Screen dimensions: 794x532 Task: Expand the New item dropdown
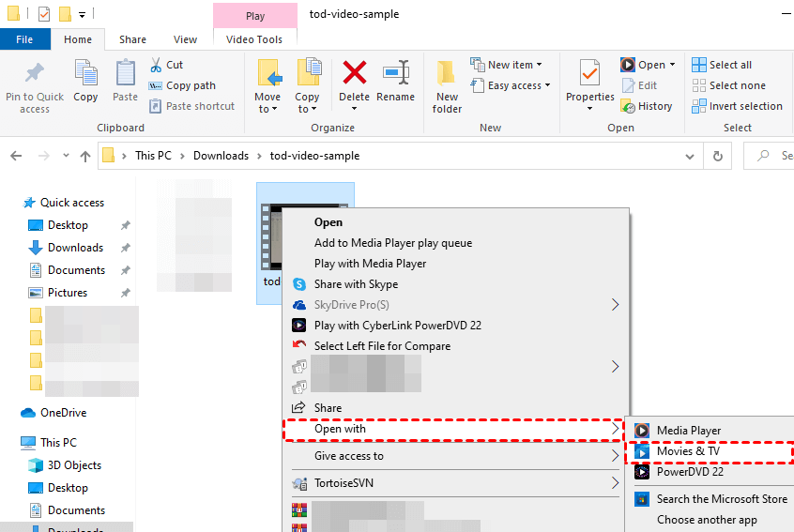pyautogui.click(x=540, y=65)
